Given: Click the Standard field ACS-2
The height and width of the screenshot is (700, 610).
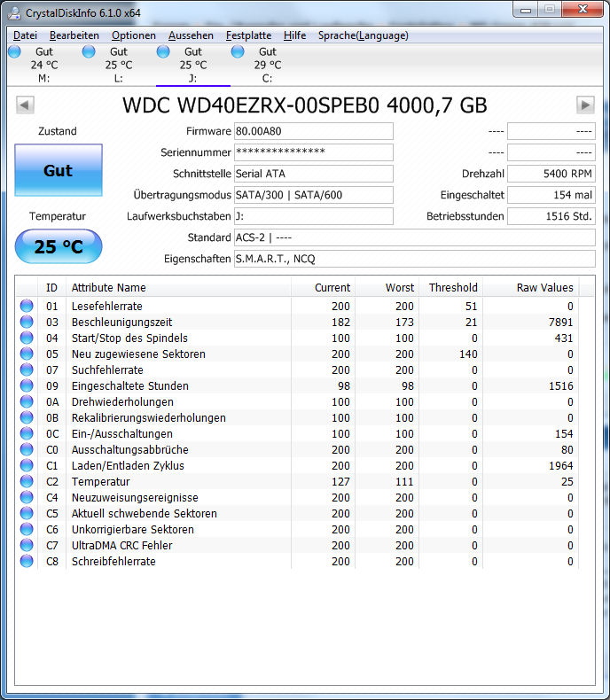Looking at the screenshot, I should coord(414,237).
